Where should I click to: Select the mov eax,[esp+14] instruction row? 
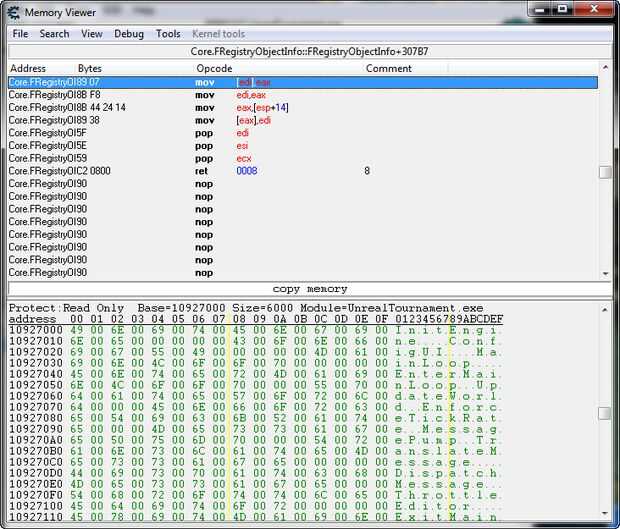(x=303, y=108)
